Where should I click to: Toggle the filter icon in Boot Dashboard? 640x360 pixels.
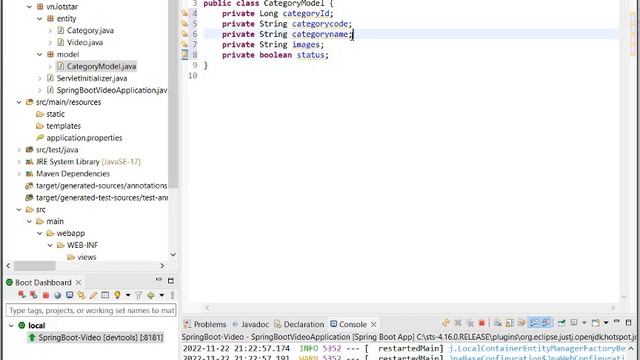(x=138, y=295)
